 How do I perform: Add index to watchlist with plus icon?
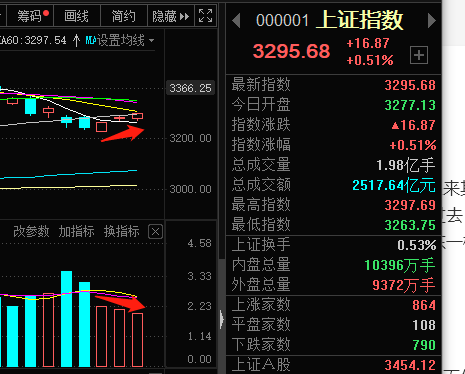point(419,55)
